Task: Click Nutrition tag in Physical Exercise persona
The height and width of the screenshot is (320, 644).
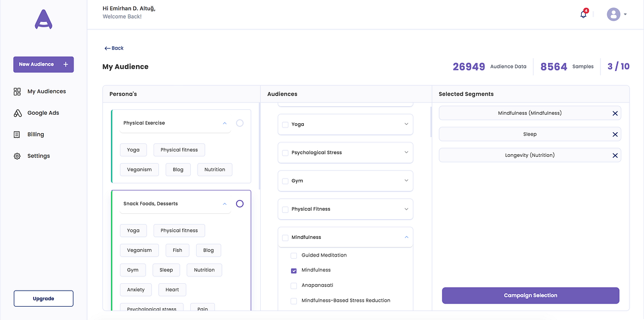Action: [215, 170]
